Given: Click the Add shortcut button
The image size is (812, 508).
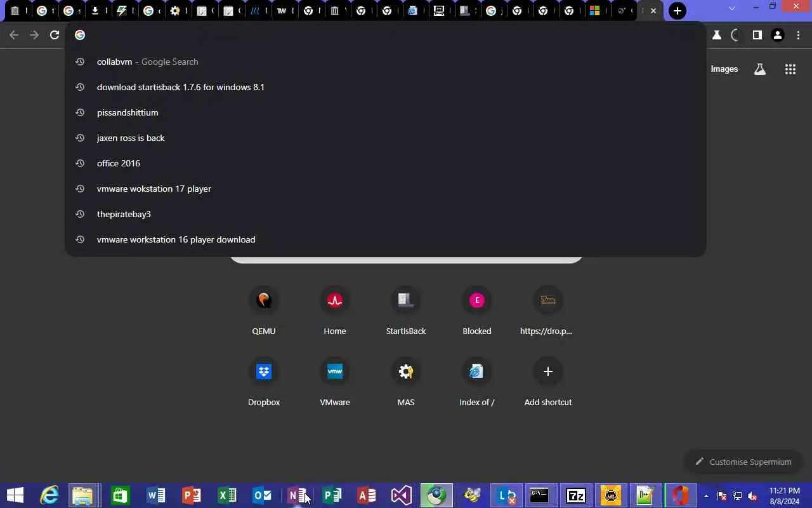Looking at the screenshot, I should (x=548, y=382).
